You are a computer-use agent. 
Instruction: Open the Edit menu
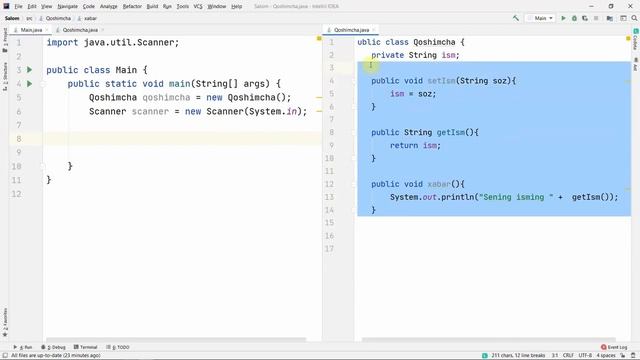[x=32, y=7]
